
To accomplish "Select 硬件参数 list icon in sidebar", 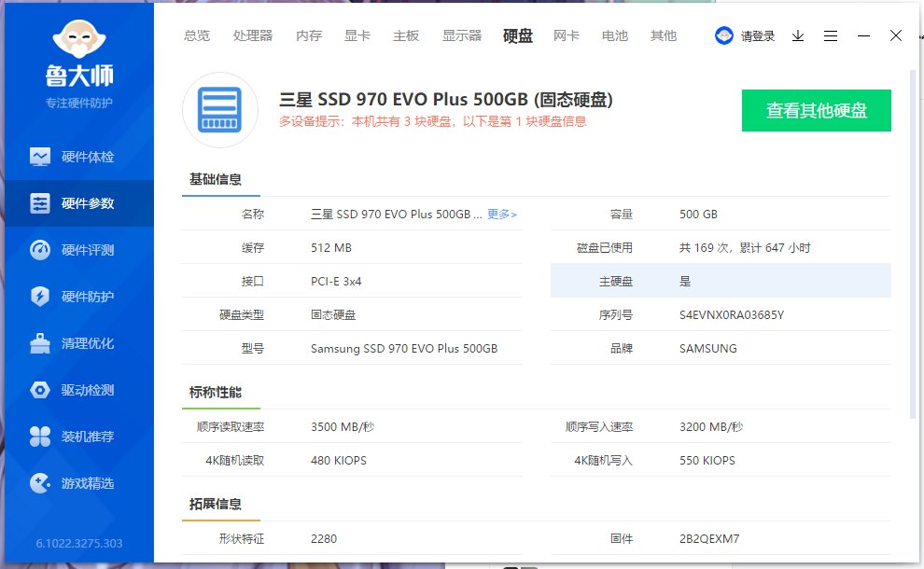I will (40, 203).
